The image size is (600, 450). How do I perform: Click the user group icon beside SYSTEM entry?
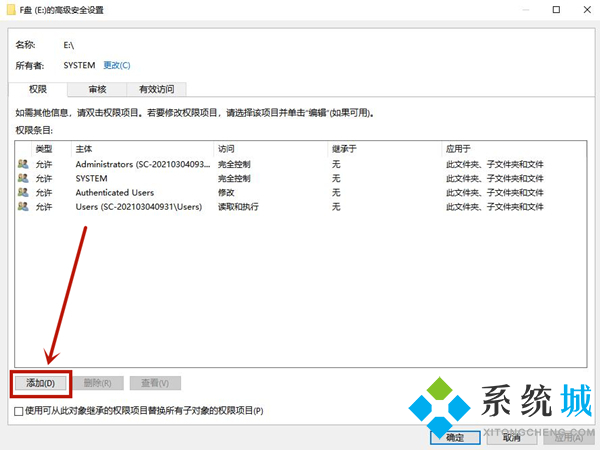pos(23,178)
